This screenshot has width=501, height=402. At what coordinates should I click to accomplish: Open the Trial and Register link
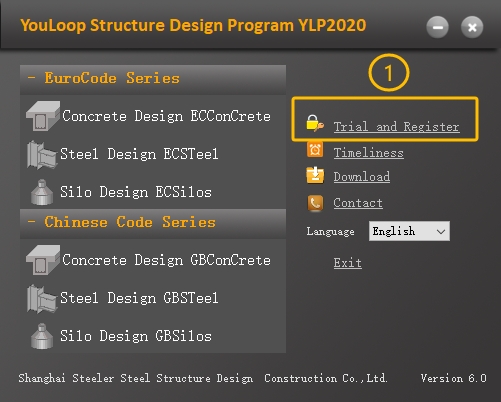(x=397, y=127)
